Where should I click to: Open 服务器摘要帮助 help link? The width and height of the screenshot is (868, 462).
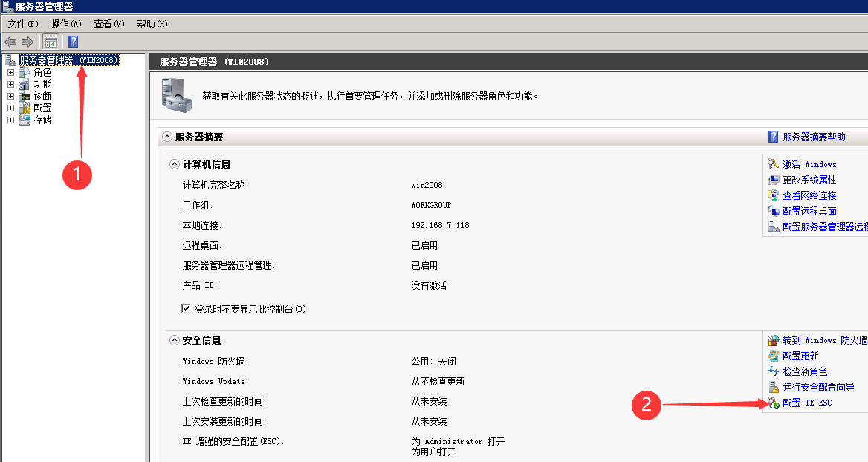[x=814, y=137]
